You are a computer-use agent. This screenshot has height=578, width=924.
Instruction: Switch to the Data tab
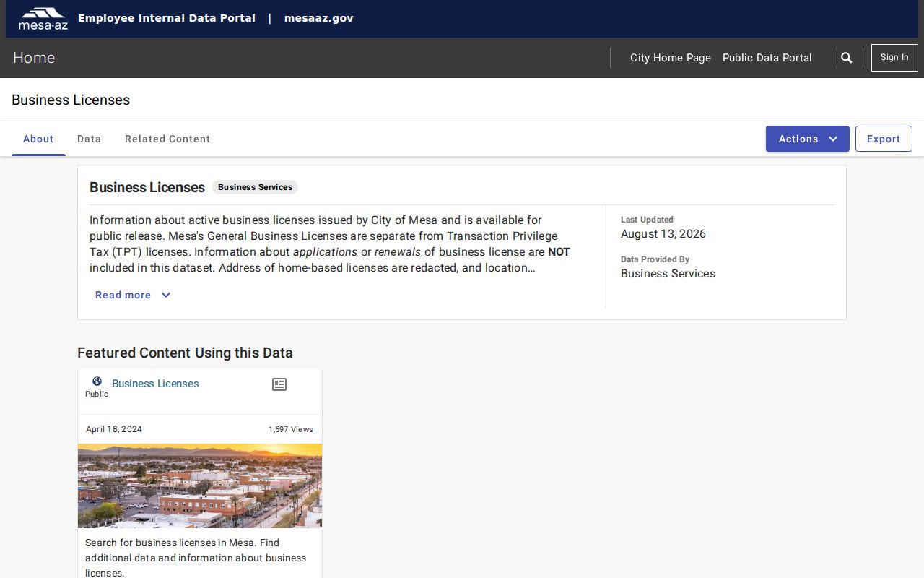point(90,139)
